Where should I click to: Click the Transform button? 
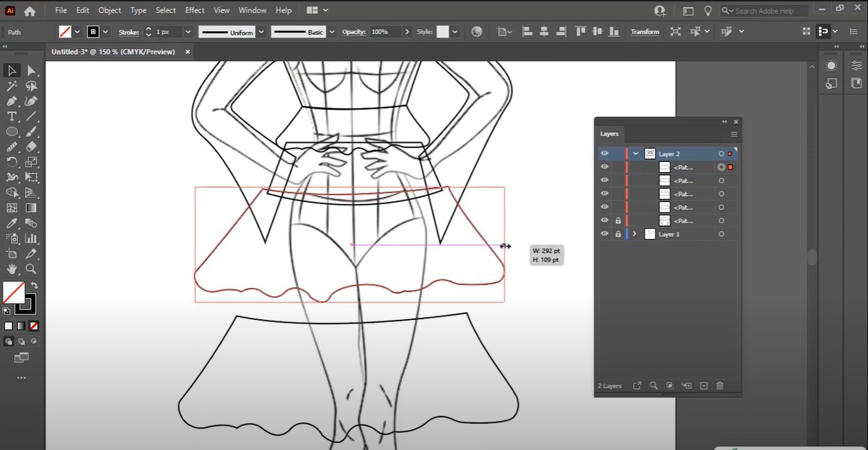tap(645, 32)
